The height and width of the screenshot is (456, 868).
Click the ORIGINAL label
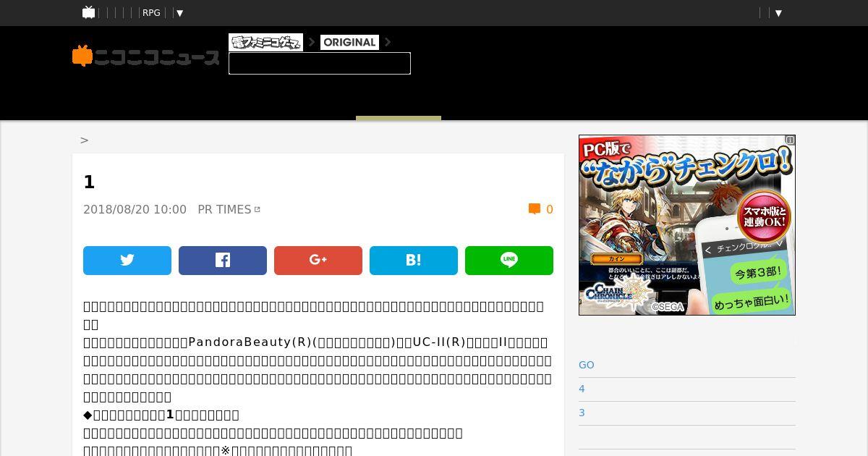[349, 42]
